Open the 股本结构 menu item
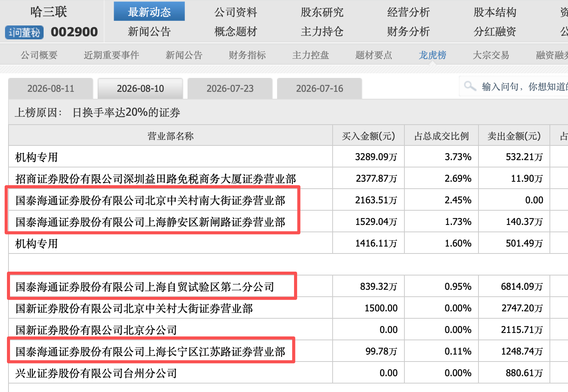568x392 pixels. tap(495, 12)
